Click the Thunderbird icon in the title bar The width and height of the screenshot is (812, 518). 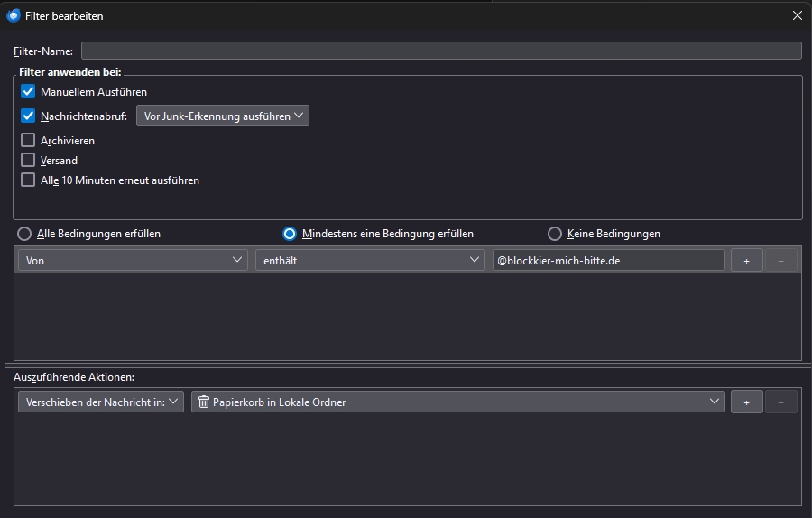pyautogui.click(x=13, y=15)
